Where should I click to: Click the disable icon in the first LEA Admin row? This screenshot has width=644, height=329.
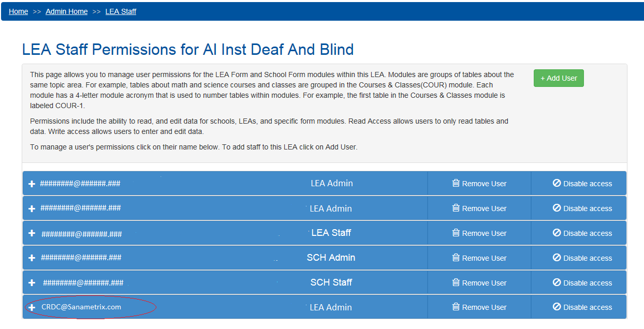tap(557, 183)
